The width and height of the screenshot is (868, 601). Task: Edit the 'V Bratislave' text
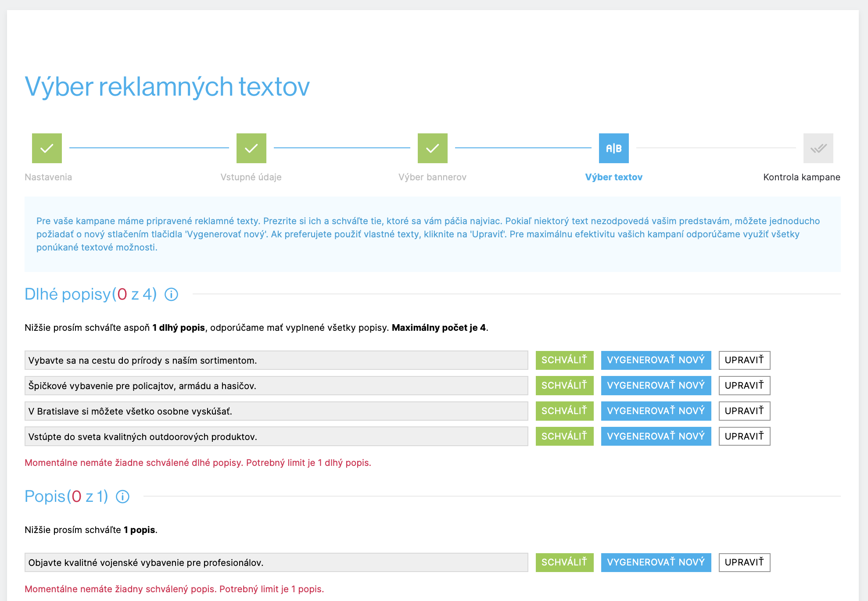[744, 411]
